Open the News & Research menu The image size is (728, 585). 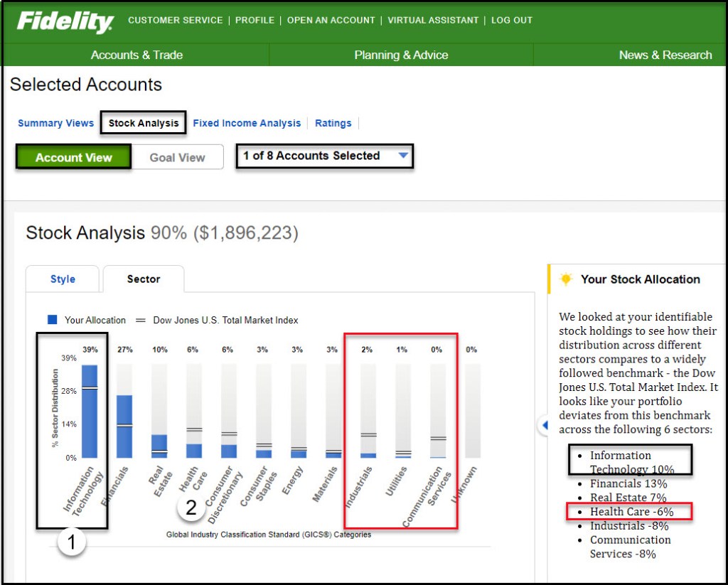coord(665,55)
